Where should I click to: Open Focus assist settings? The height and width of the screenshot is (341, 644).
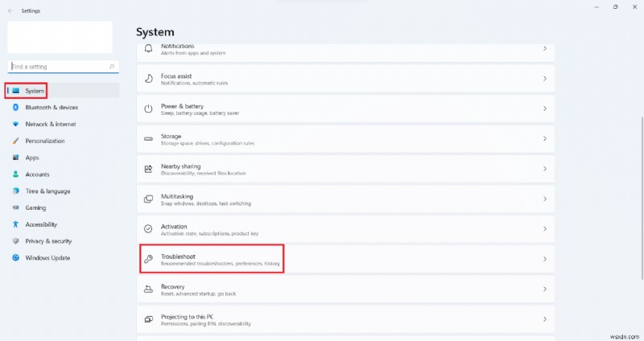click(x=345, y=78)
